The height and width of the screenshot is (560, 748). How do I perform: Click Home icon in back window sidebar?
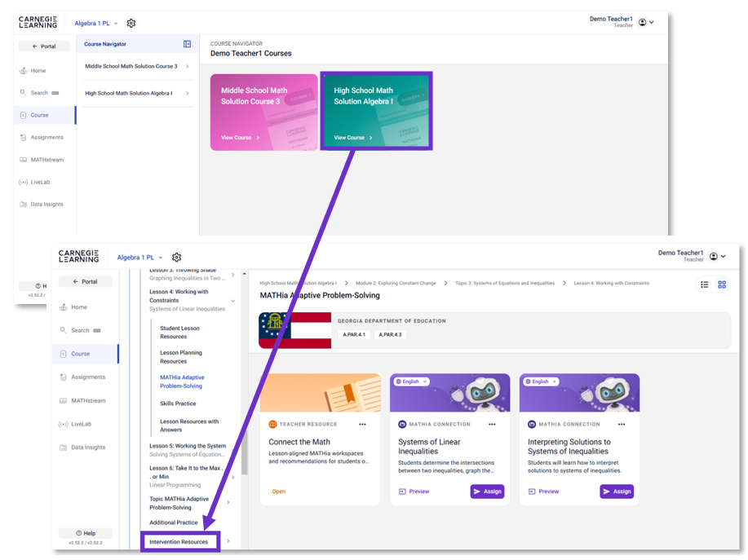click(23, 71)
